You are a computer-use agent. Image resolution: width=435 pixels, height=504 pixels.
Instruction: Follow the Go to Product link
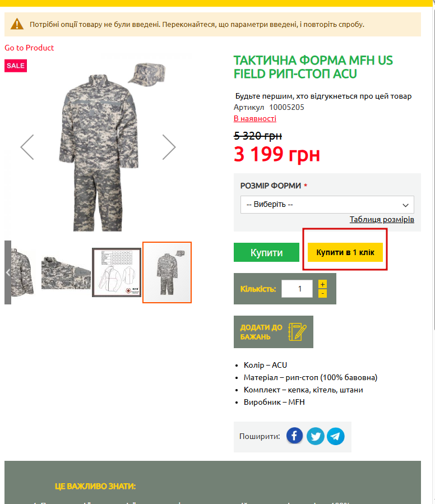point(29,48)
